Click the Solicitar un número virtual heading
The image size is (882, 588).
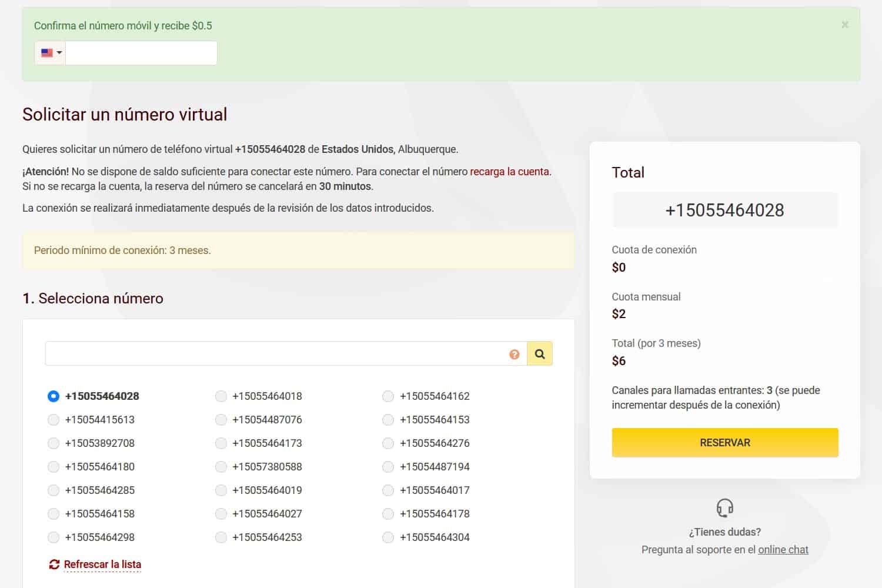click(x=125, y=114)
